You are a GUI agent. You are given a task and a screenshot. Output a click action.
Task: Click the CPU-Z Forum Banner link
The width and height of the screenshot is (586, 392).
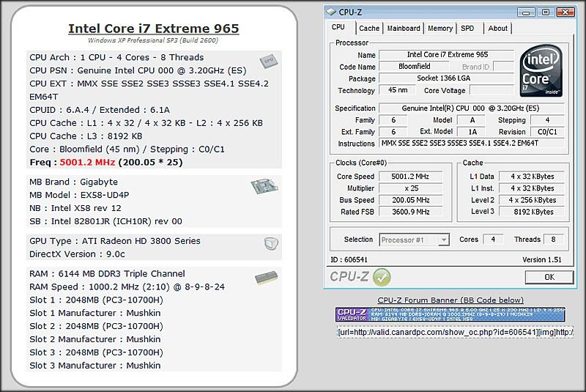(x=450, y=300)
